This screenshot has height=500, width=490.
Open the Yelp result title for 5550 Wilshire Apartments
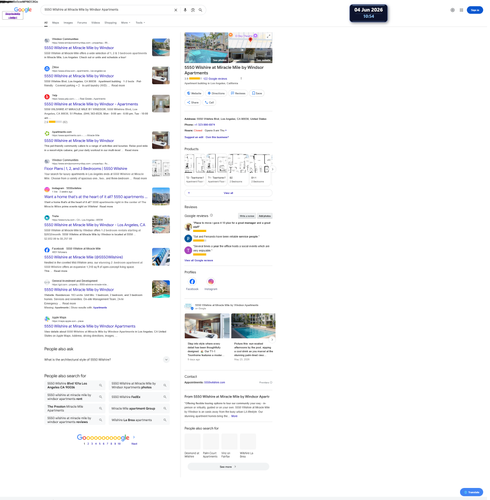[91, 104]
